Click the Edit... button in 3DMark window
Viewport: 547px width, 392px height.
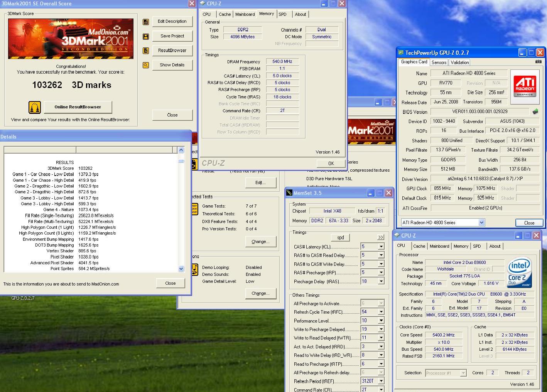click(260, 182)
